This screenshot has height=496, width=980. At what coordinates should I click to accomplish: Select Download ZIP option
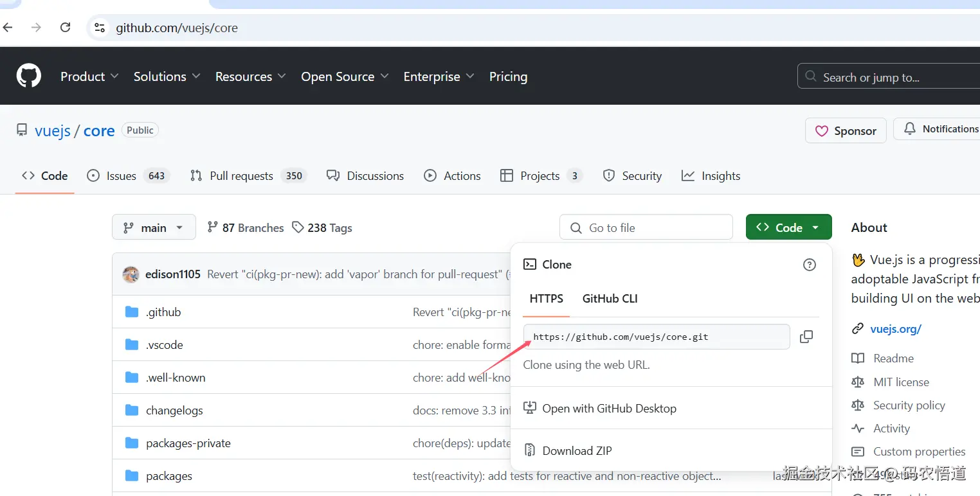point(577,450)
